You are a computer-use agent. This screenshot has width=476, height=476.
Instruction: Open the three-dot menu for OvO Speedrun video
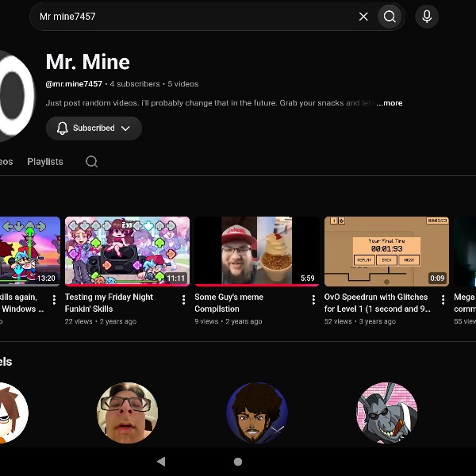443,300
